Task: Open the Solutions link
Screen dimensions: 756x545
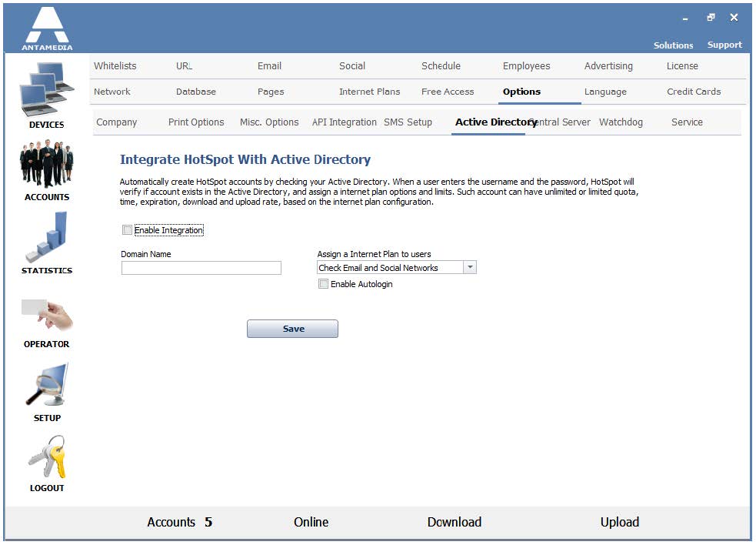Action: click(673, 45)
